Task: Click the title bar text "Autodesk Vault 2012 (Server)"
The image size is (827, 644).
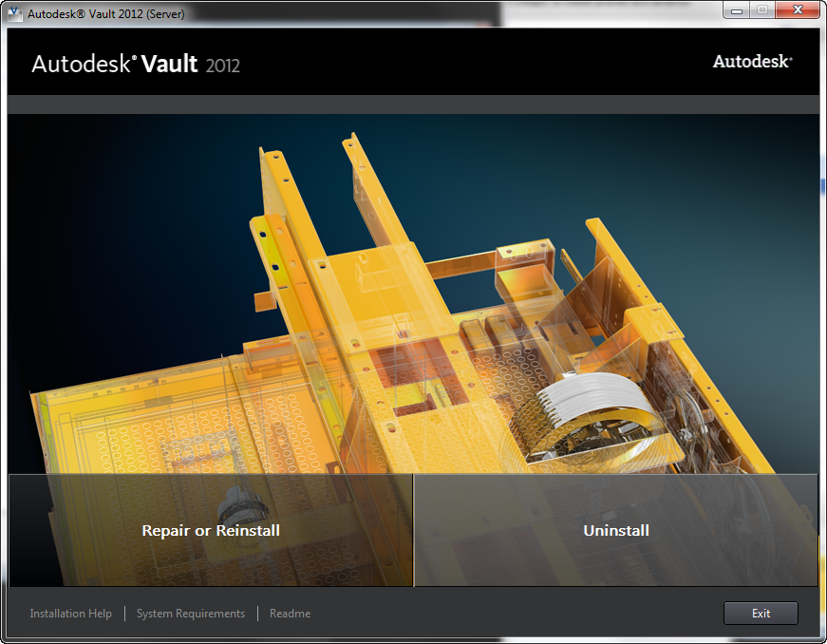Action: (x=106, y=13)
